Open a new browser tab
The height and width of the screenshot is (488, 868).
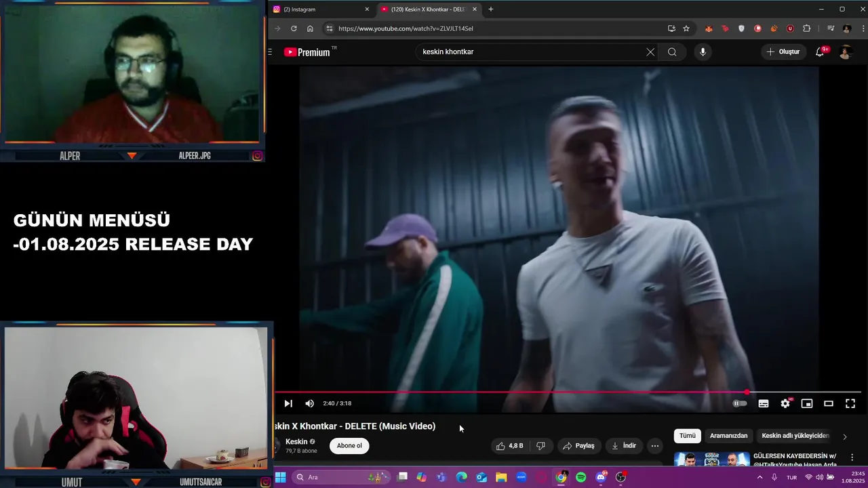(491, 9)
